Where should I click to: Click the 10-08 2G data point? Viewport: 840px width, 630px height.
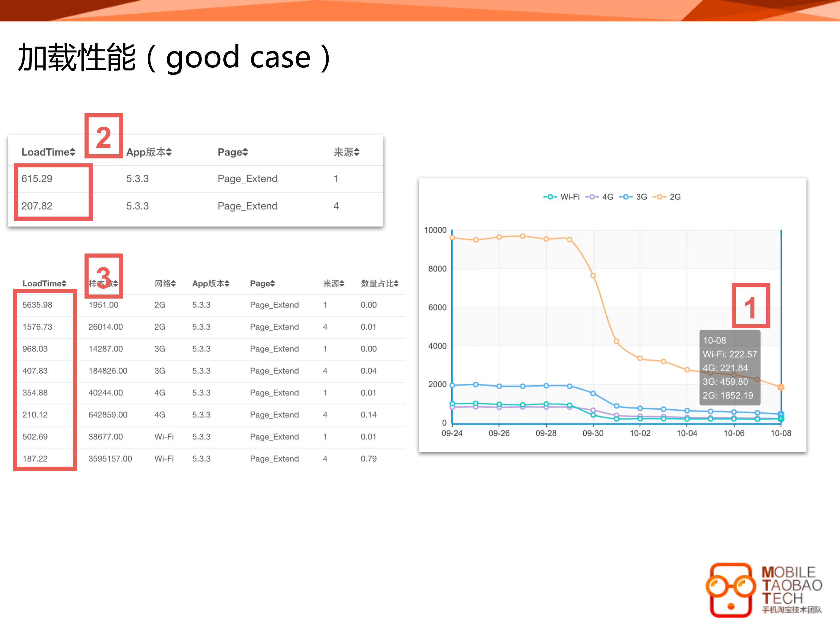(781, 387)
